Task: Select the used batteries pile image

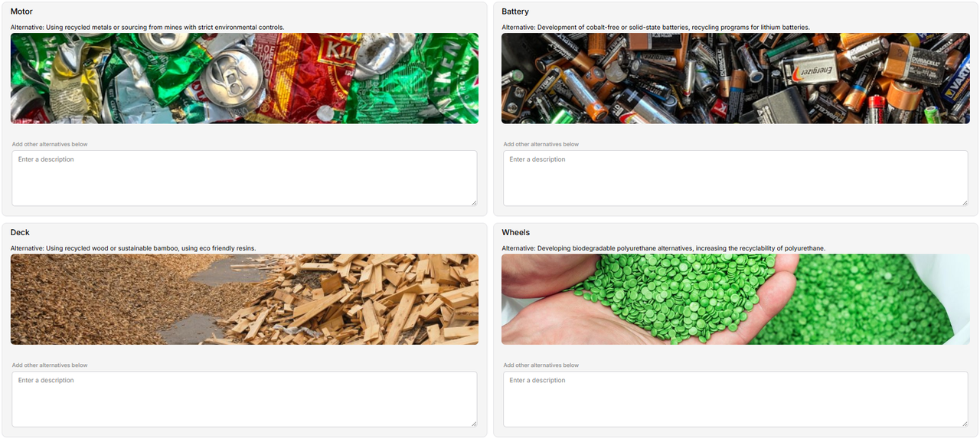Action: [736, 78]
